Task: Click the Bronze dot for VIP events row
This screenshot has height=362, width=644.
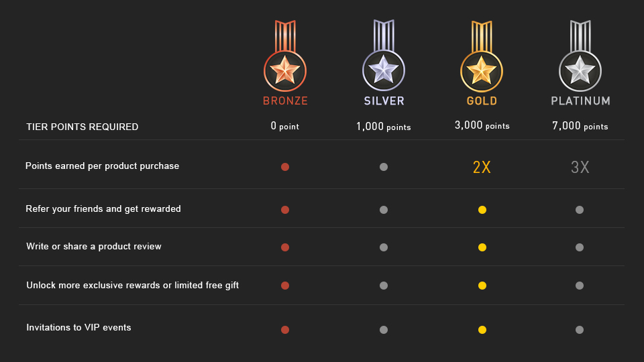Action: coord(285,330)
